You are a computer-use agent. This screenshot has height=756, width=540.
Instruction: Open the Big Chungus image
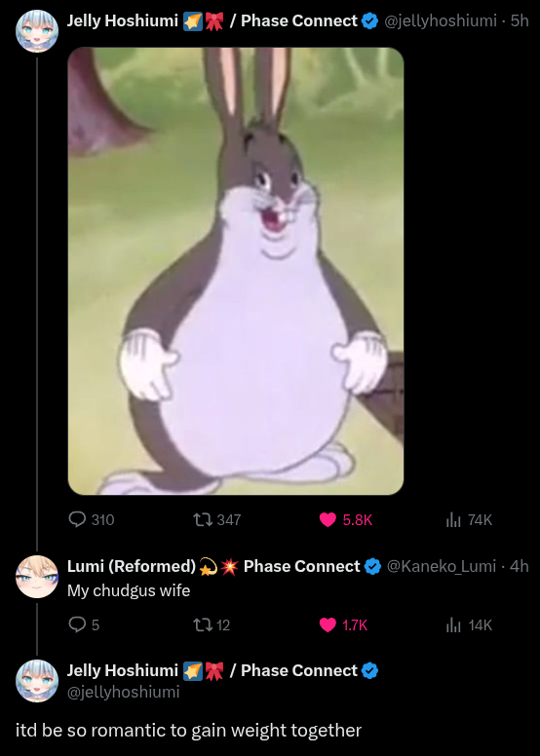click(x=236, y=271)
